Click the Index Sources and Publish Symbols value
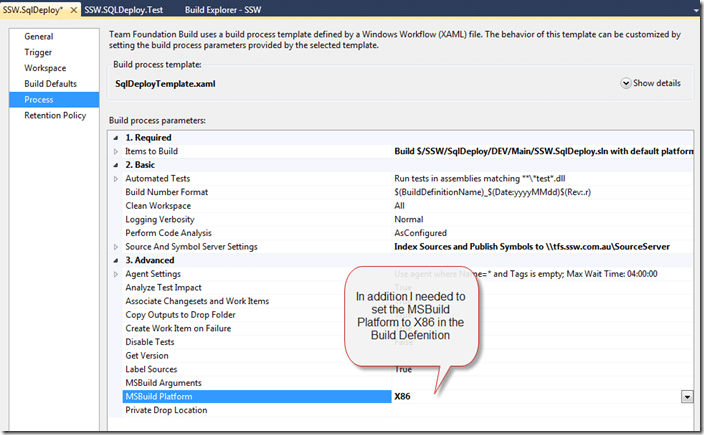The height and width of the screenshot is (435, 704). pyautogui.click(x=532, y=246)
